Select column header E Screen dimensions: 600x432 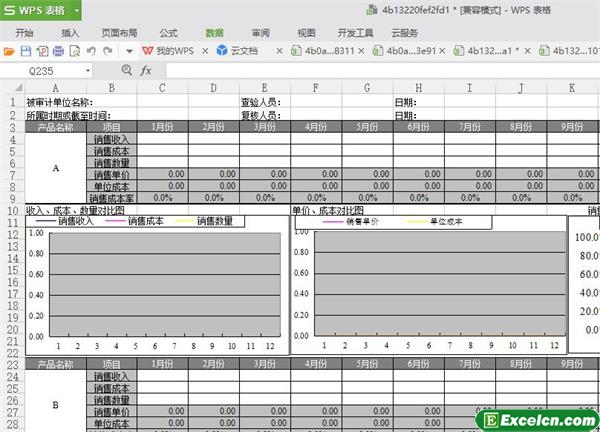262,88
